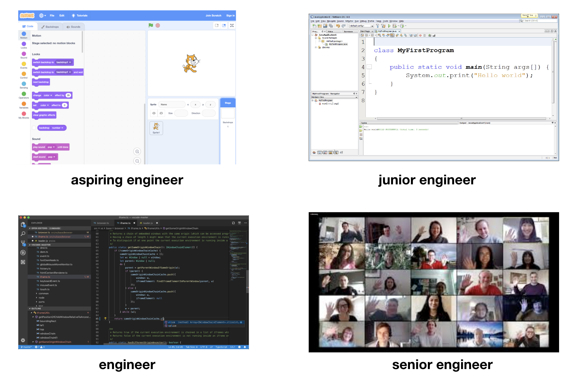Open the Scratch File menu
Image resolution: width=588 pixels, height=386 pixels.
(52, 16)
